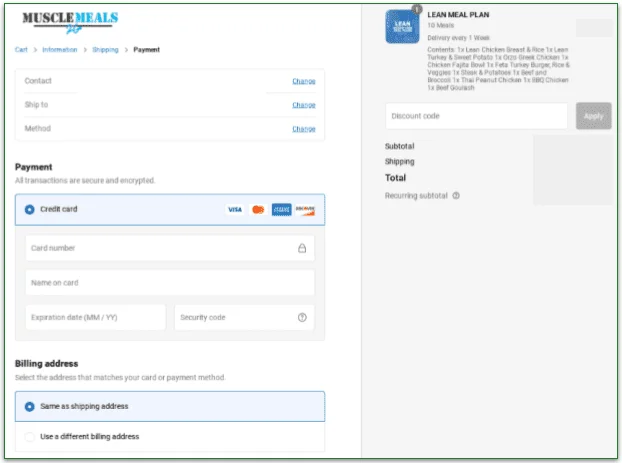Focus the Name on card field
622x463 pixels.
[x=170, y=282]
